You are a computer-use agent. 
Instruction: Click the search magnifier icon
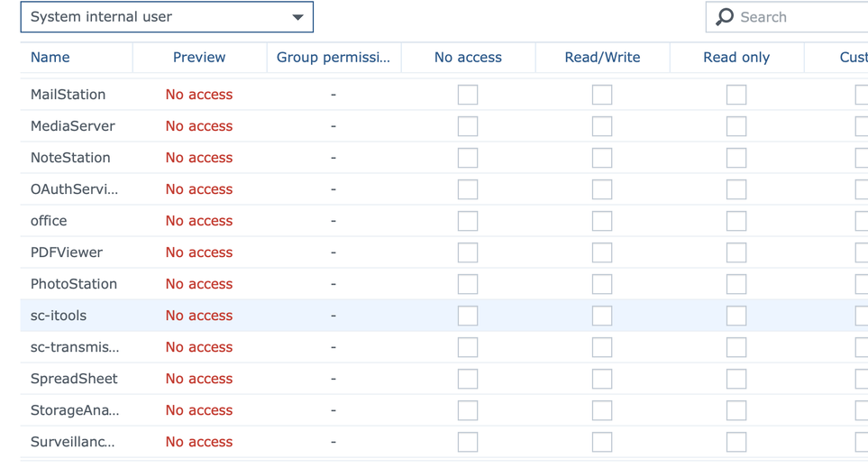click(725, 17)
